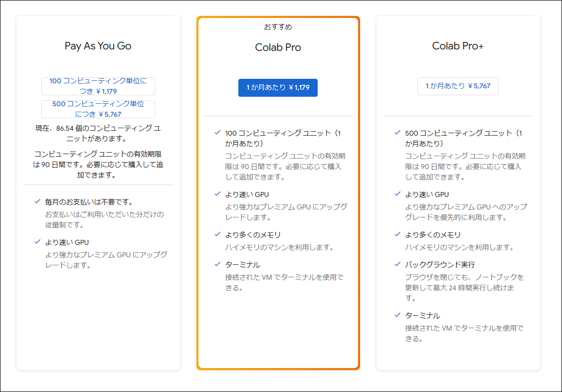Click checkmark beside より速い GPU in Colab Pro
The height and width of the screenshot is (392, 562).
coord(217,194)
